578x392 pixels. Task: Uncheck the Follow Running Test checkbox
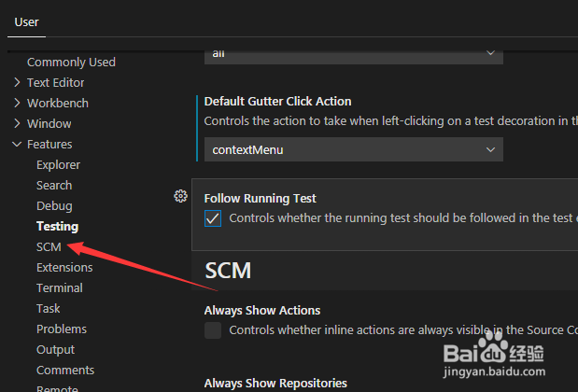[213, 218]
